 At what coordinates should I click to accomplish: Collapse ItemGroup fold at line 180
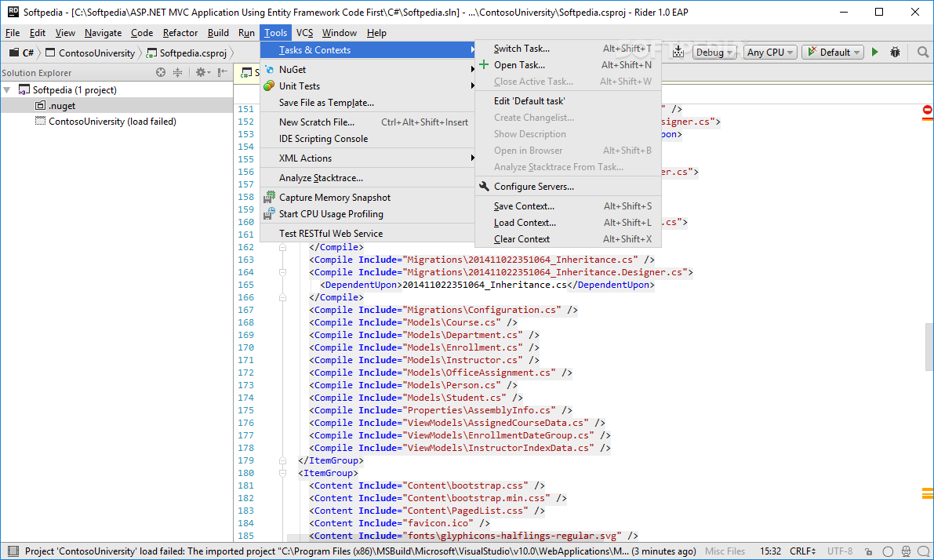coord(283,473)
